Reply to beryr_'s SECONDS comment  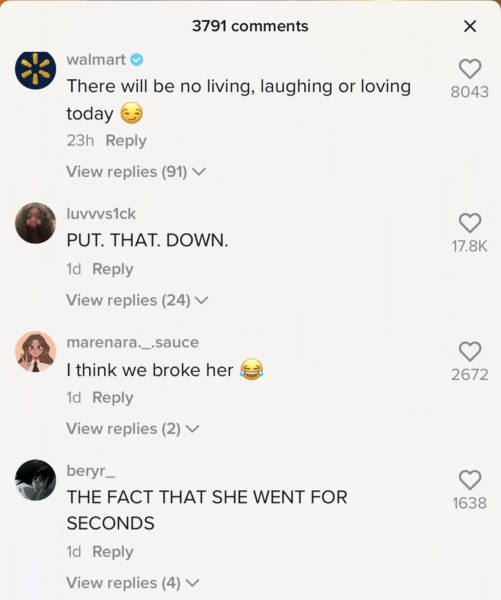point(113,552)
